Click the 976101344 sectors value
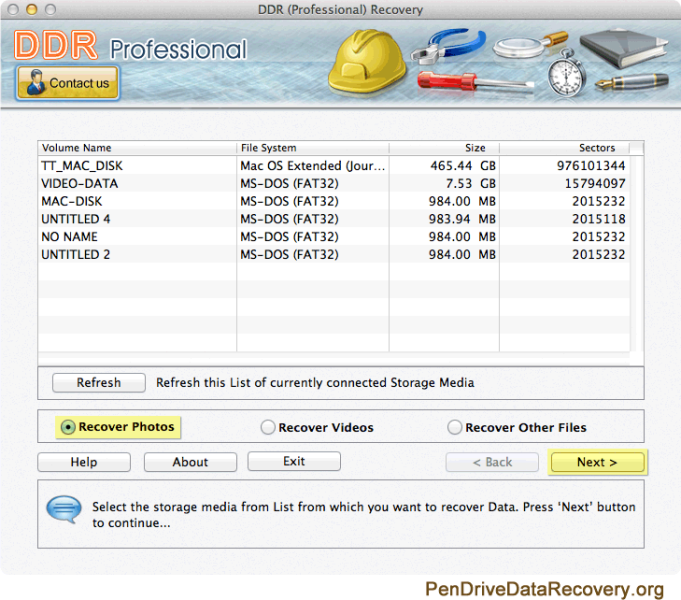Screen dimensions: 681x600 tap(591, 166)
